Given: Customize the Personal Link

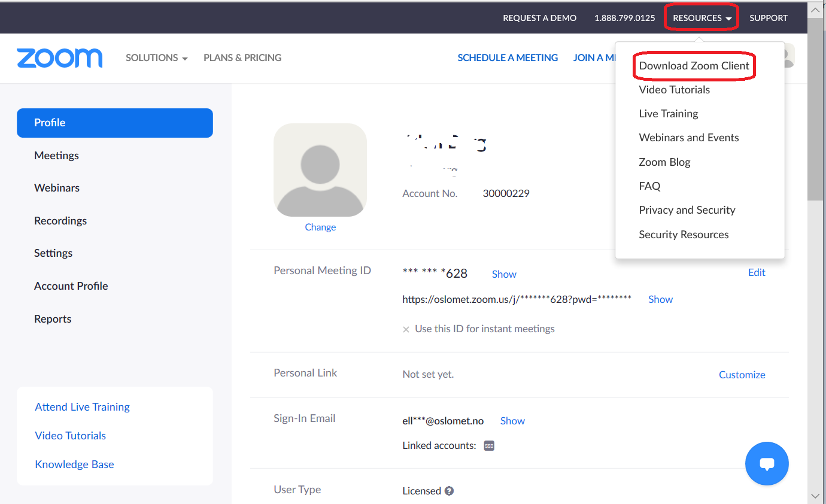Looking at the screenshot, I should point(742,375).
